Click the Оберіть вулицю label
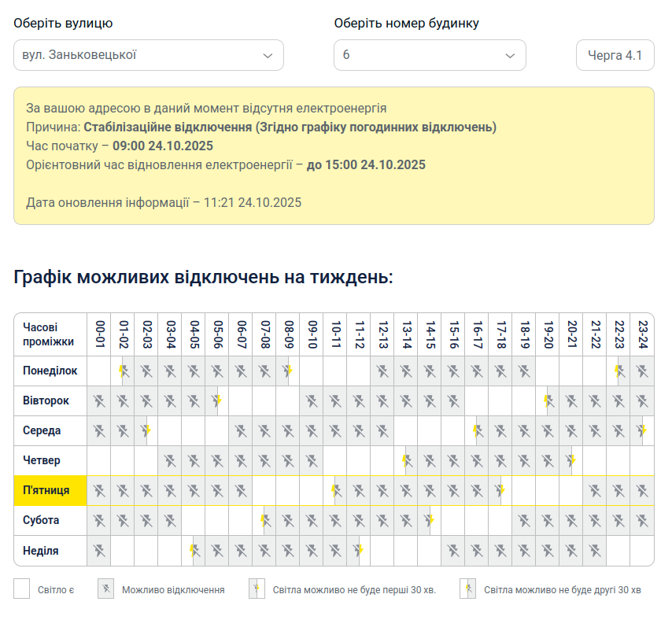Screen dimensions: 672x620 coord(63,23)
